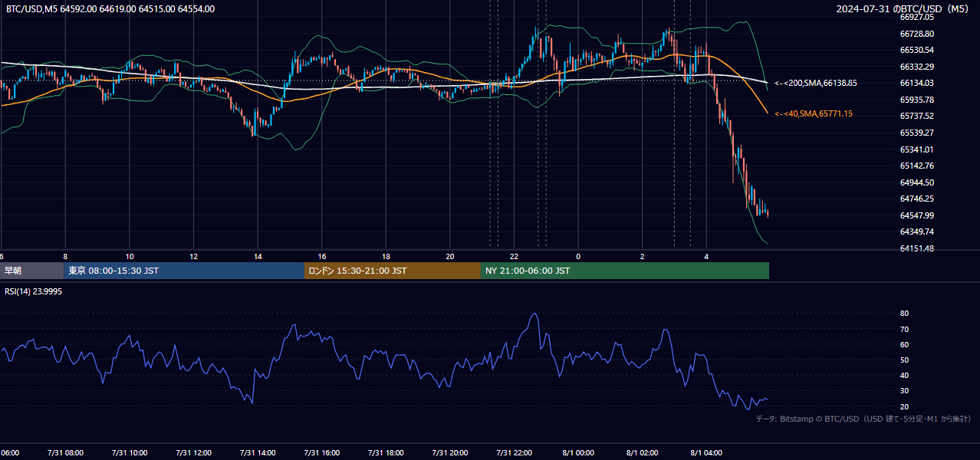Screen dimensions: 980x460
Task: Click the ロンドン 15:30-21:00 JST session bar
Action: pyautogui.click(x=393, y=271)
